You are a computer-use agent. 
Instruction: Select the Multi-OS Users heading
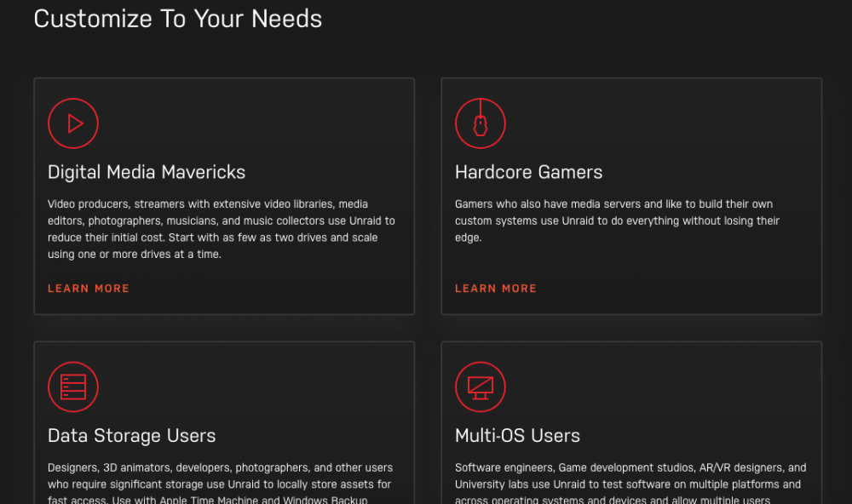pyautogui.click(x=517, y=436)
